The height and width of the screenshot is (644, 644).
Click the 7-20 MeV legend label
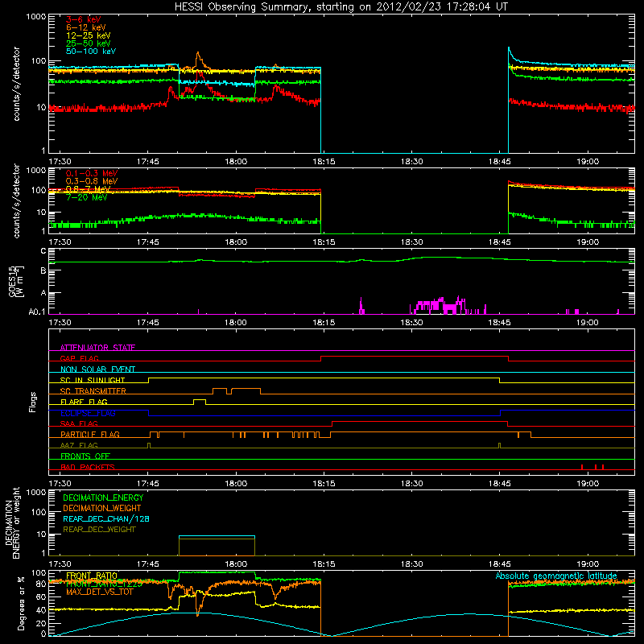tap(86, 197)
